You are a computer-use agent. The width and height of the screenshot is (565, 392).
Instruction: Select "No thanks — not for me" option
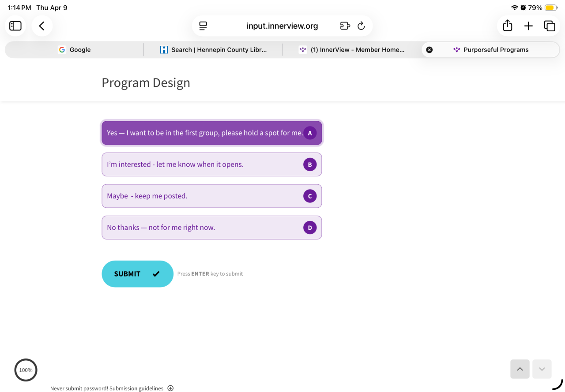click(x=212, y=228)
